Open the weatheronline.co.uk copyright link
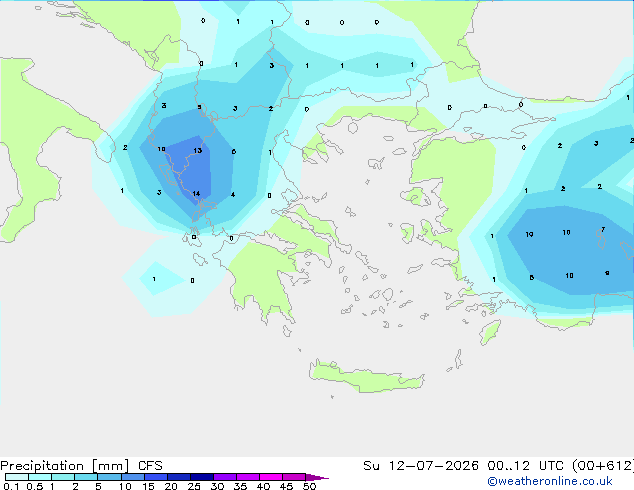 550,481
